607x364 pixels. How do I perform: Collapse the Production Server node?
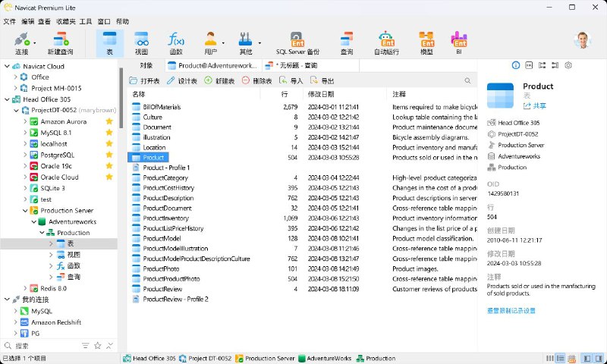(25, 210)
